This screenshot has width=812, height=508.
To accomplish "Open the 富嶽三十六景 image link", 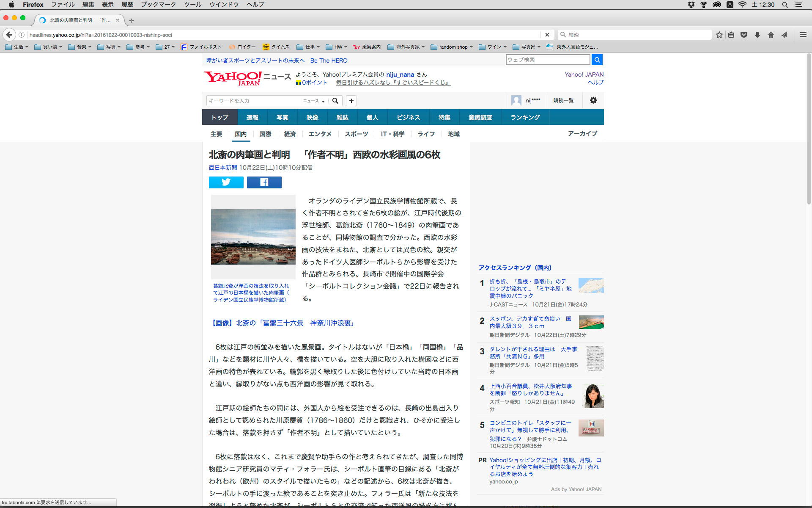I will [x=283, y=323].
